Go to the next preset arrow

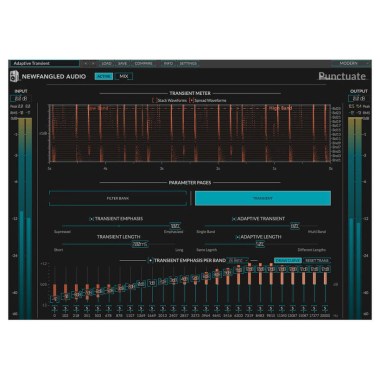[93, 63]
